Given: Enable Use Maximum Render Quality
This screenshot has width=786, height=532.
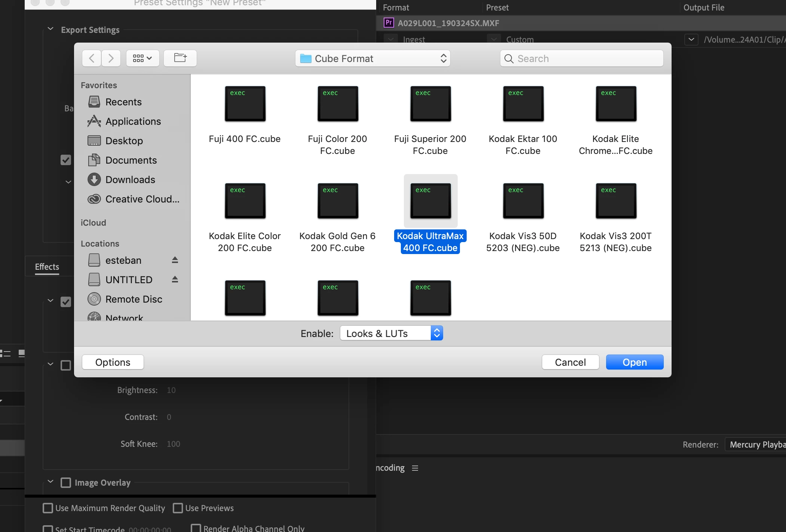Looking at the screenshot, I should [x=48, y=508].
